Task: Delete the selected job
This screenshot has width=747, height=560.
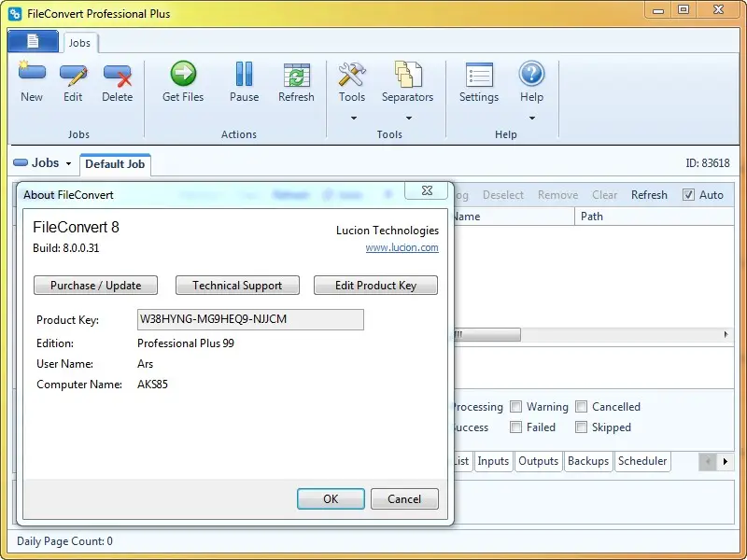Action: 118,82
